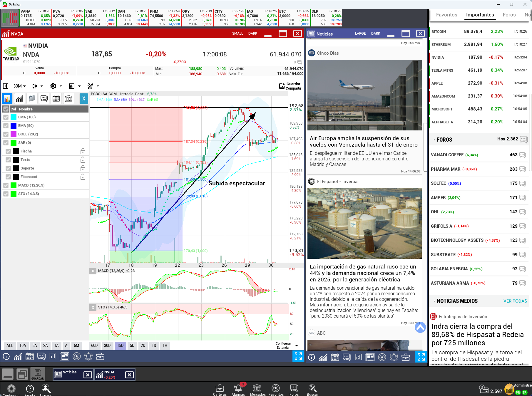Click SMALL size in NVDA header

(x=237, y=33)
